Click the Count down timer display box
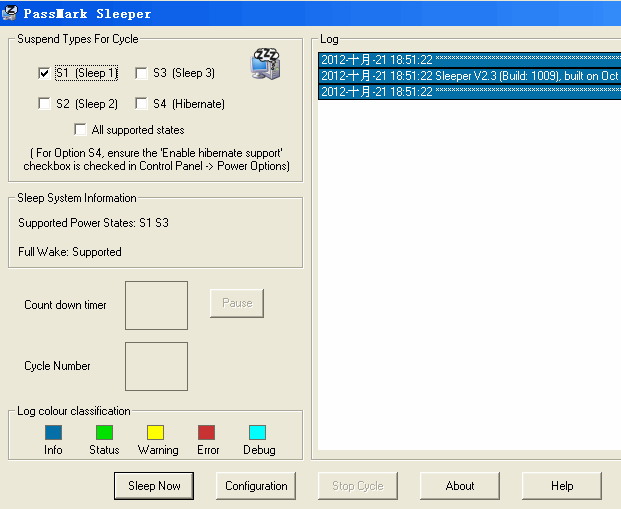The width and height of the screenshot is (621, 509). pos(156,305)
